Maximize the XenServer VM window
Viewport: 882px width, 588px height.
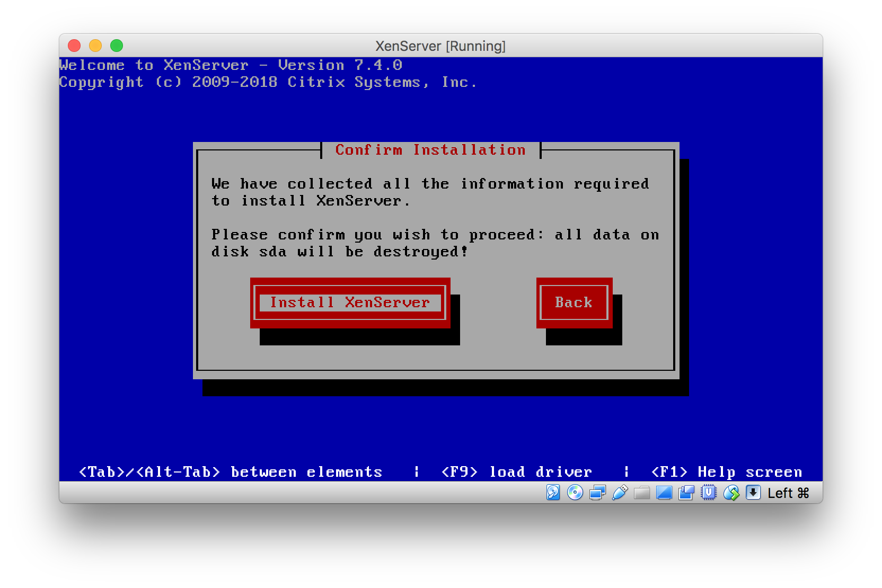(117, 46)
